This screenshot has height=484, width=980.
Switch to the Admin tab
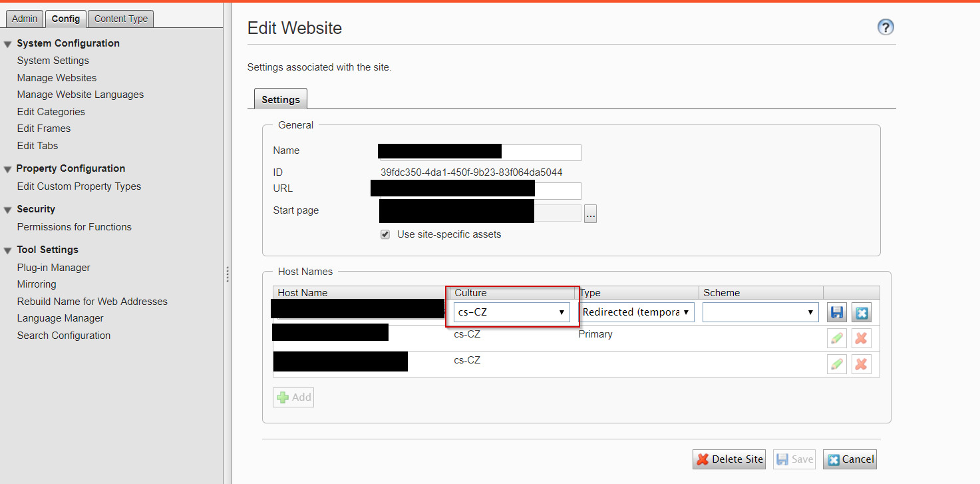25,19
